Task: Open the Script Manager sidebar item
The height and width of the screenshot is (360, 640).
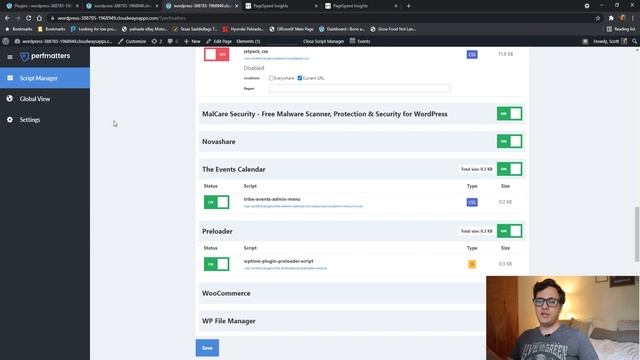Action: coord(45,78)
